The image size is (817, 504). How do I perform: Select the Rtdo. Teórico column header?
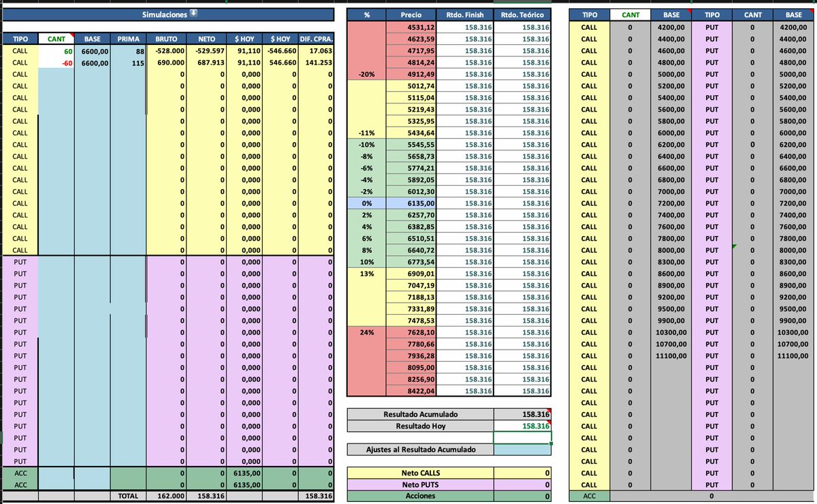[522, 14]
